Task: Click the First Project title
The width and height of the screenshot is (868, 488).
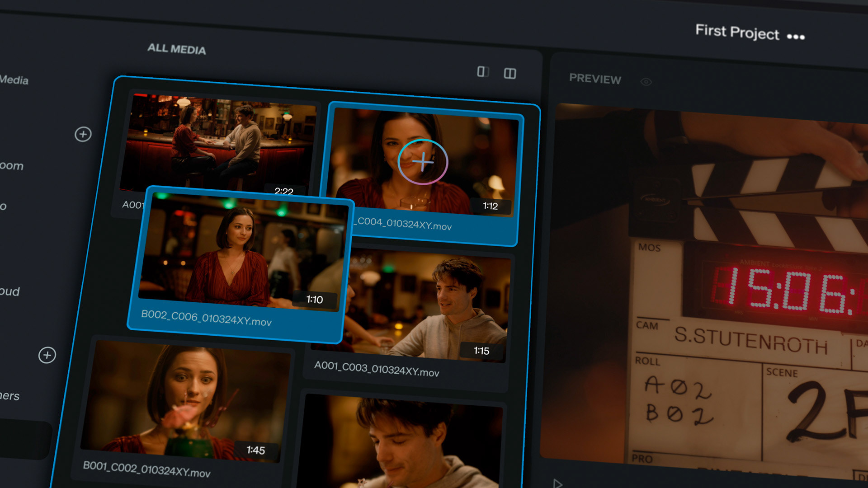Action: click(x=737, y=33)
